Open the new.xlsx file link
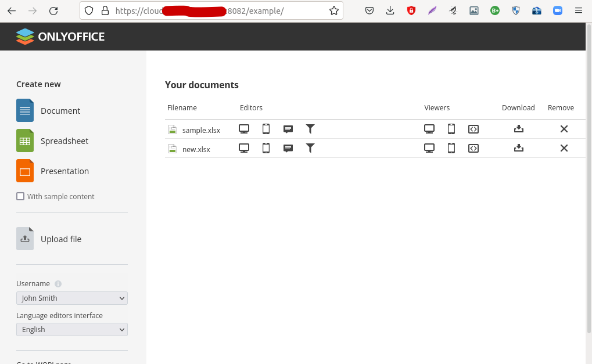 [x=196, y=149]
